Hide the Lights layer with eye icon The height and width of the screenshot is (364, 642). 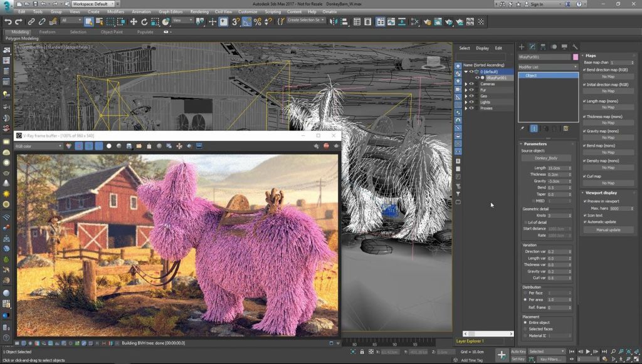tap(471, 102)
